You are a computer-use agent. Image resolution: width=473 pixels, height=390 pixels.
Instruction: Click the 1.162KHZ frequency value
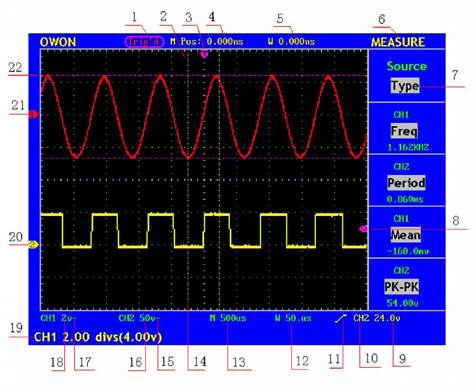(x=408, y=147)
